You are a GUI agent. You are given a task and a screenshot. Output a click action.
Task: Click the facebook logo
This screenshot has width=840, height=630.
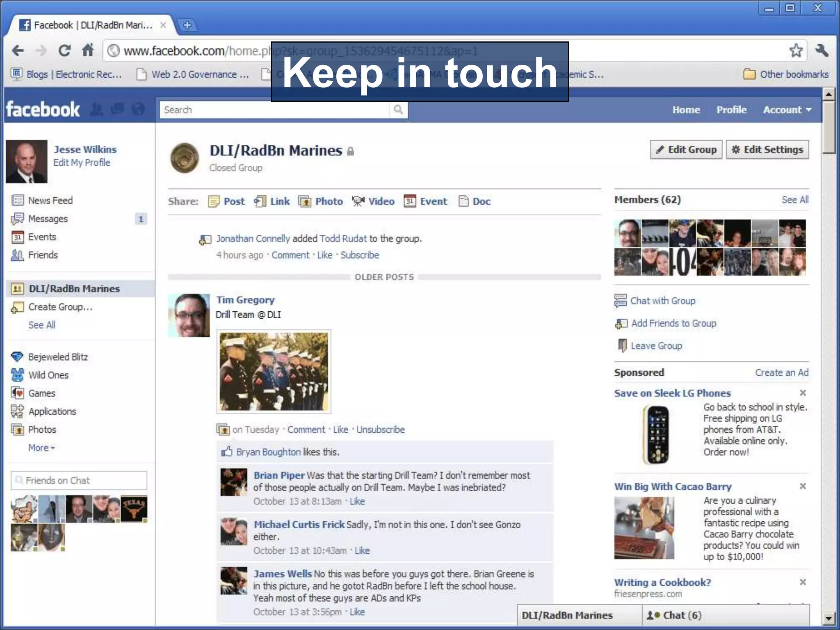[43, 110]
